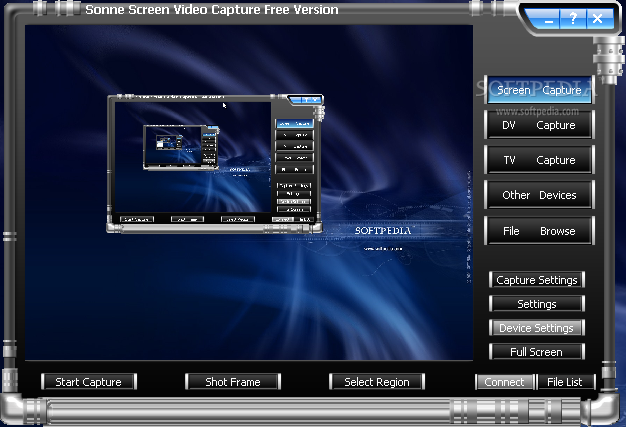Open the Other Devices source
This screenshot has width=626, height=427.
point(539,195)
